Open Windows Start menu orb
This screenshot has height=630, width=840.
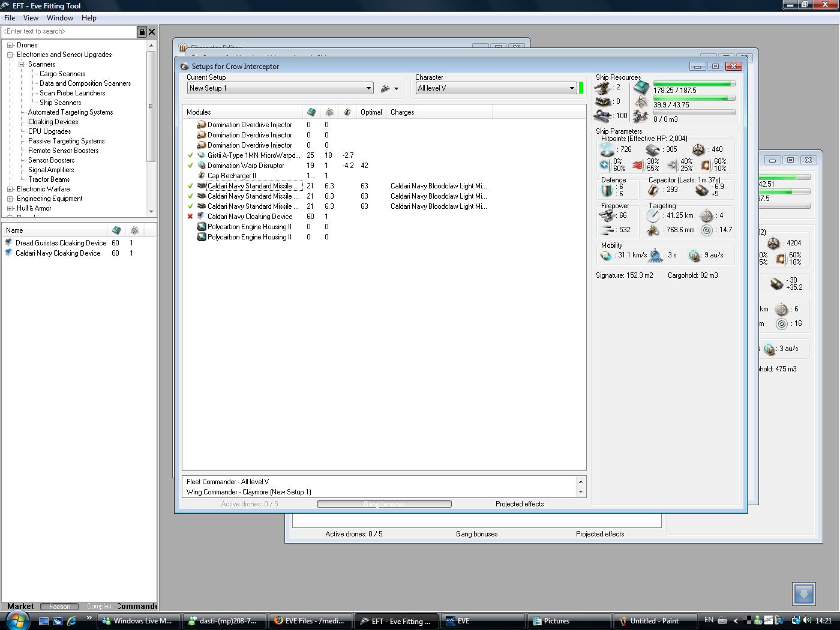tap(17, 620)
